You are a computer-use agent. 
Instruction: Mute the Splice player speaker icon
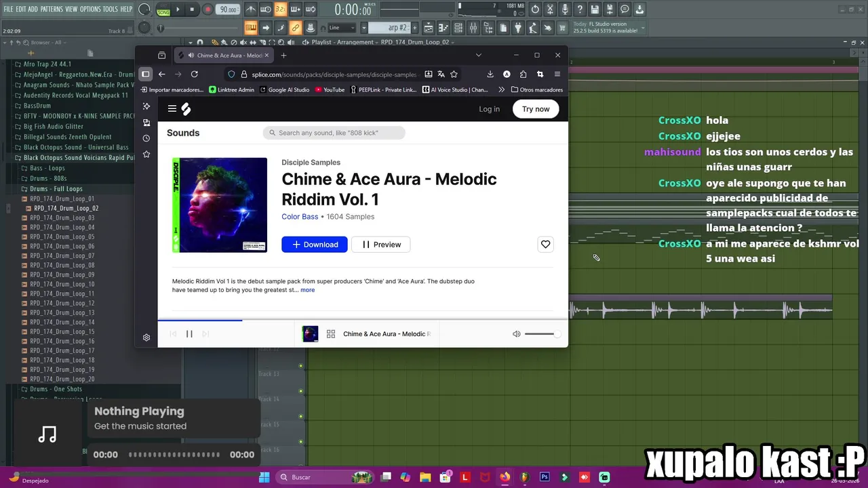(x=516, y=334)
